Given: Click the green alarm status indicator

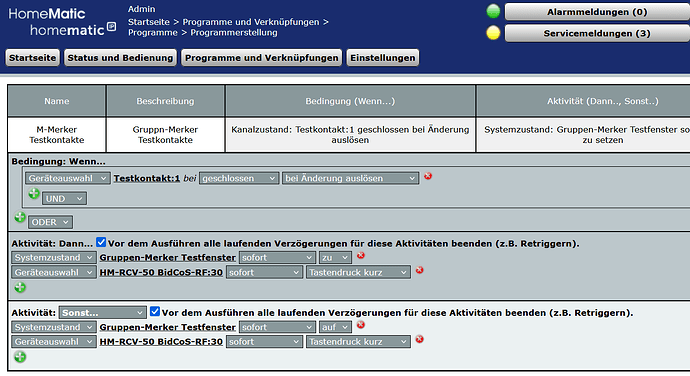Looking at the screenshot, I should coord(493,11).
